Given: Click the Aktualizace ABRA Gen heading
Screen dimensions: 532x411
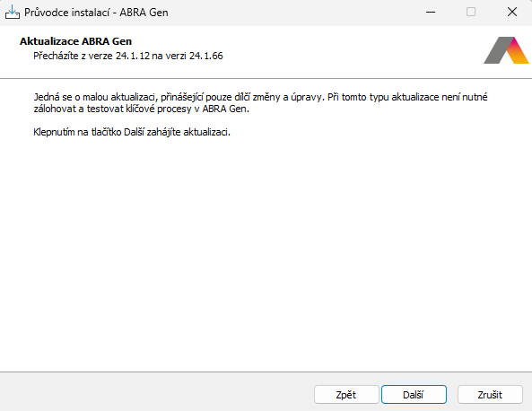Looking at the screenshot, I should click(x=75, y=41).
